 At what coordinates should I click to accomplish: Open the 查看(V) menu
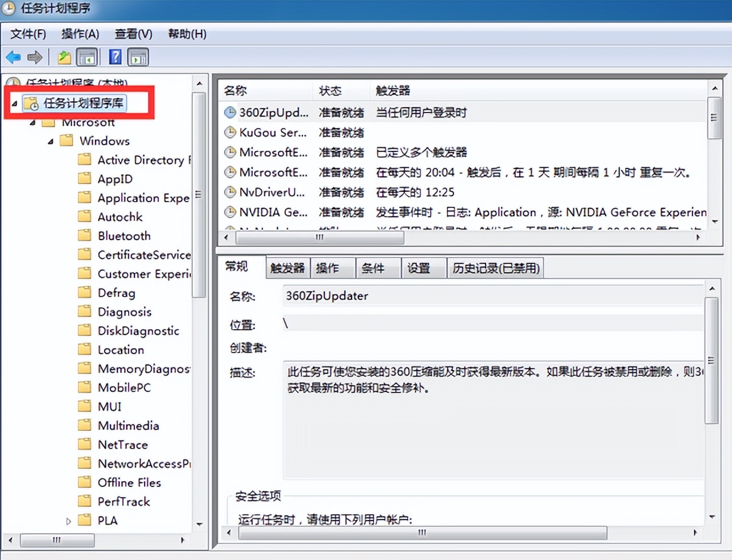(x=133, y=34)
